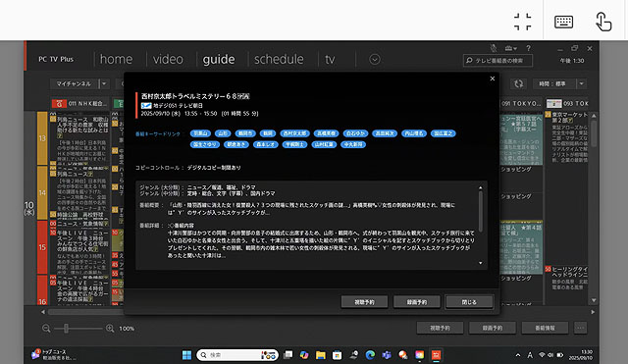
Task: Open File Explorer from the taskbar
Action: point(321,355)
